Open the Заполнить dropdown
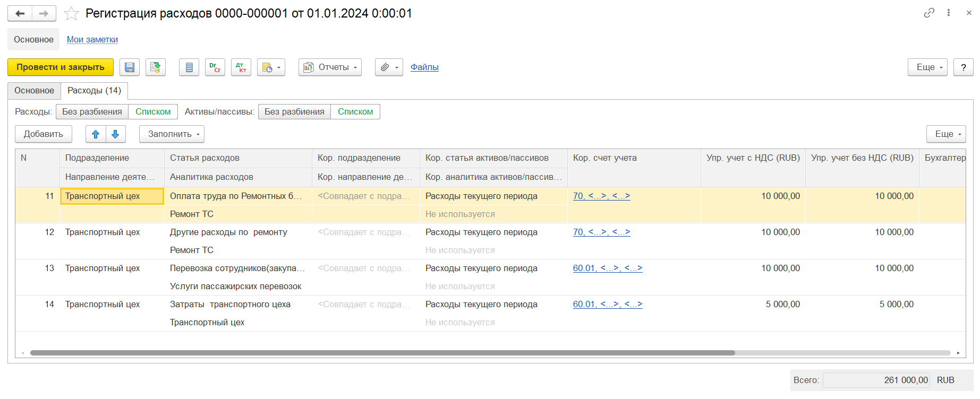 [172, 134]
